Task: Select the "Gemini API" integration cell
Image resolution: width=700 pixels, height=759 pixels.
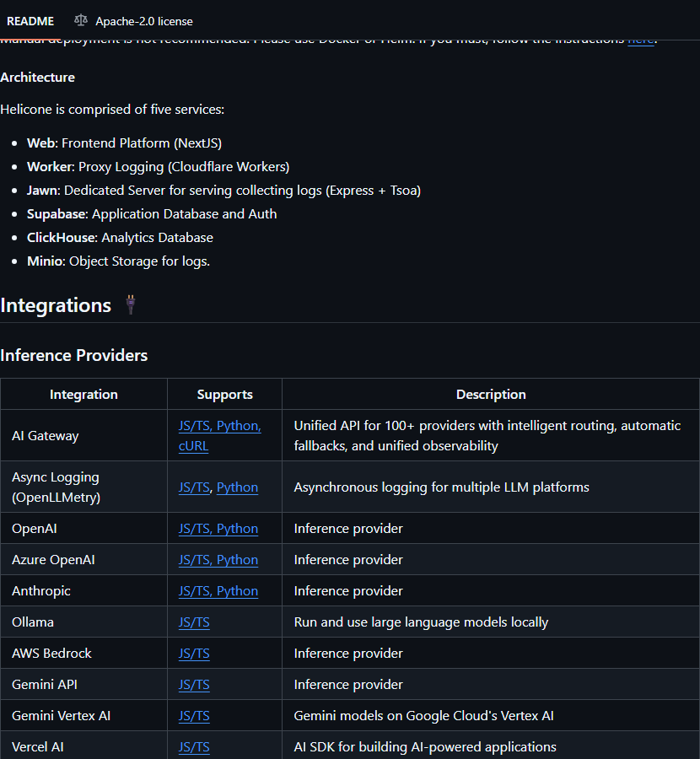Action: tap(83, 685)
